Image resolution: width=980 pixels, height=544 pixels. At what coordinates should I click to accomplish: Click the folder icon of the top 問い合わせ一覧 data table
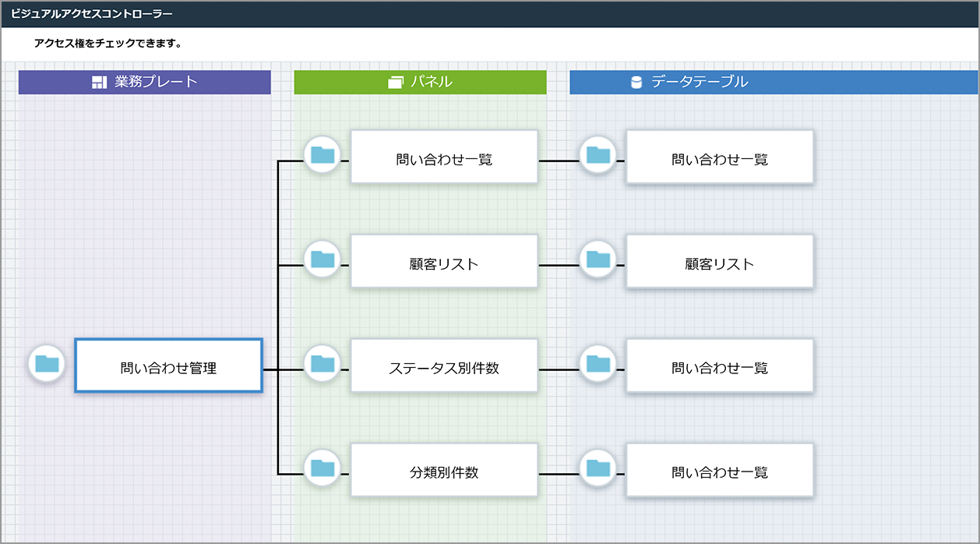click(598, 156)
